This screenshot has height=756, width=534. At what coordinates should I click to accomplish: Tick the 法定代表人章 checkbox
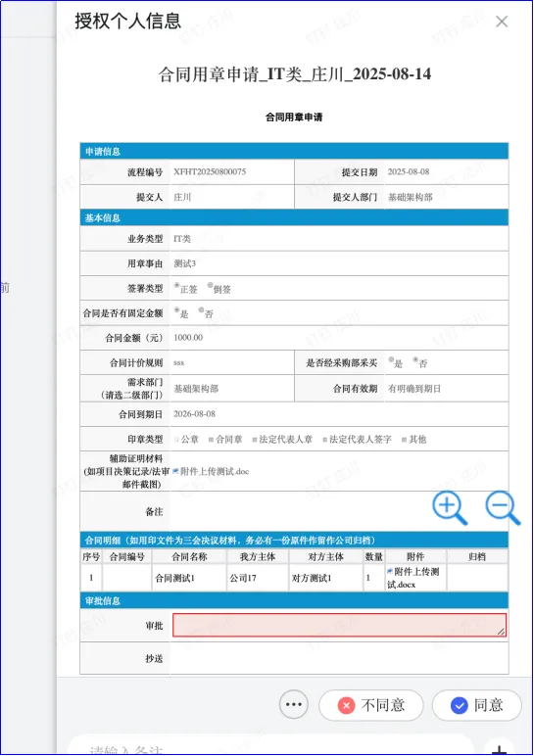tap(254, 440)
